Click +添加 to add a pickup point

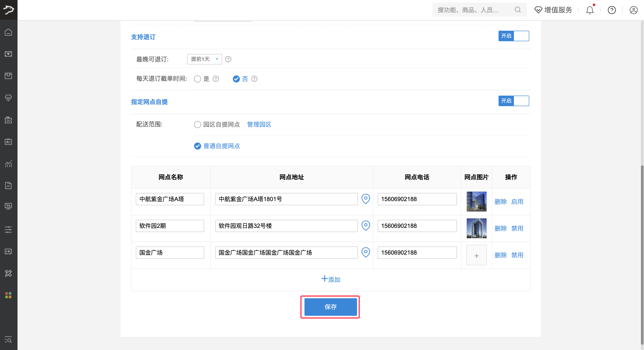coord(331,279)
